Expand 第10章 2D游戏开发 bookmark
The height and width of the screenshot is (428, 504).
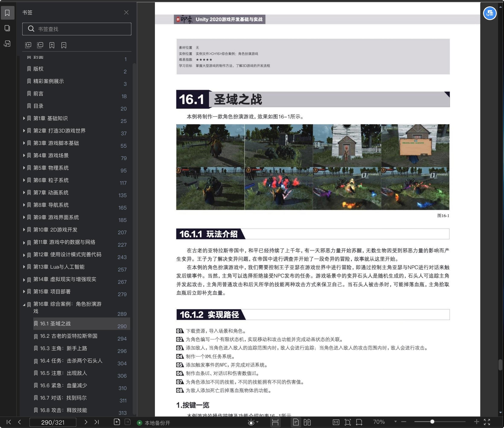coord(24,230)
